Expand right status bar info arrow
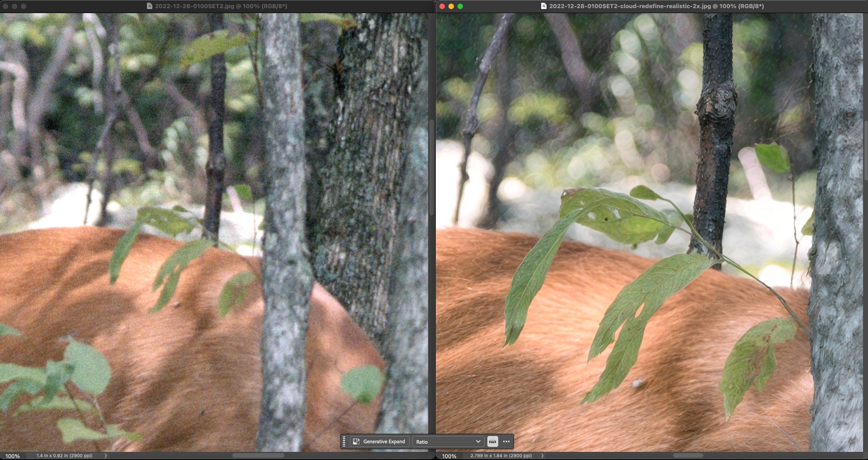The height and width of the screenshot is (460, 868). pyautogui.click(x=542, y=456)
